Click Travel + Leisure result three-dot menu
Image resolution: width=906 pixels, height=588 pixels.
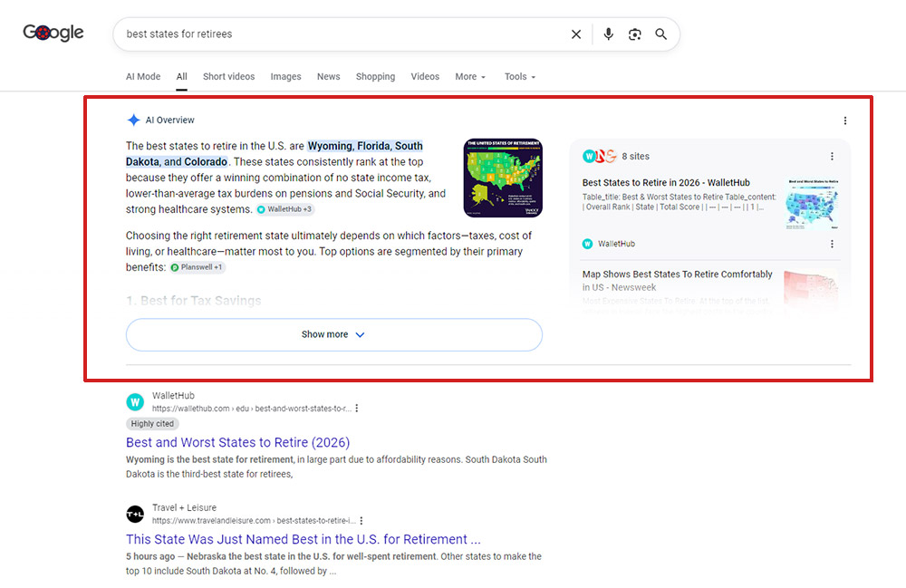tap(361, 520)
